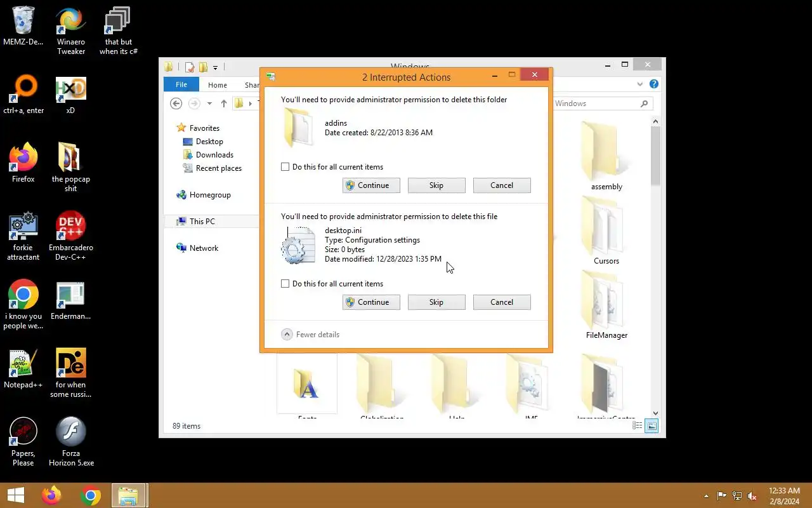Viewport: 812px width, 508px height.
Task: Select the Enderman desktop shortcut
Action: pyautogui.click(x=70, y=300)
